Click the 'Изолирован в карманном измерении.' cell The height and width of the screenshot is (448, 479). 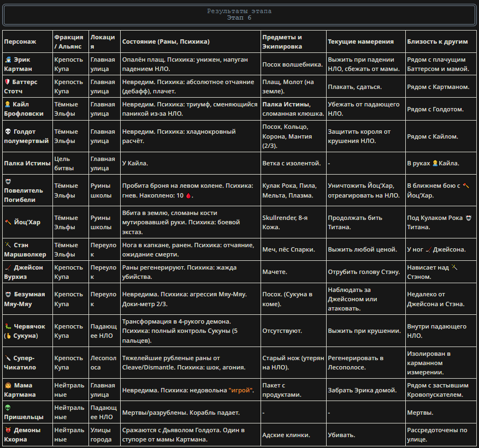click(x=441, y=362)
